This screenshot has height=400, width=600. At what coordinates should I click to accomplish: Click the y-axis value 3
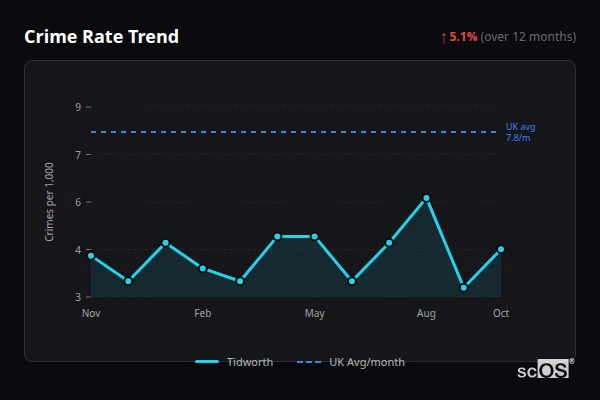(x=78, y=297)
